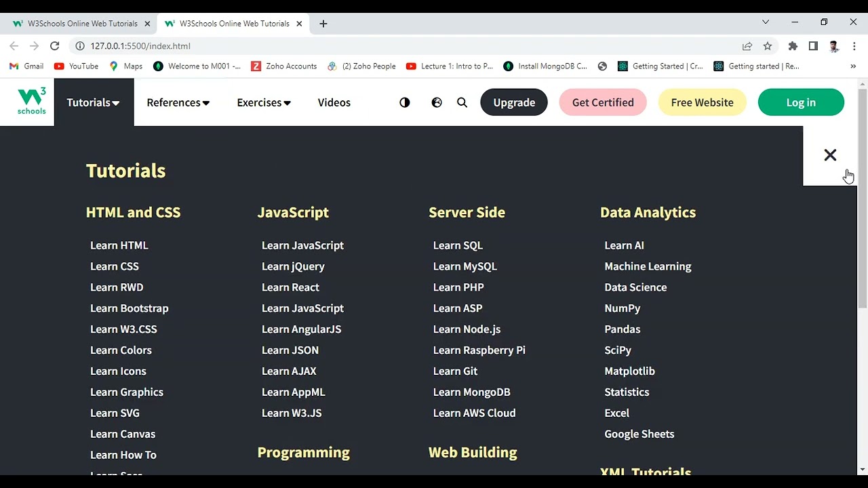Click the Free Website button

pos(702,102)
